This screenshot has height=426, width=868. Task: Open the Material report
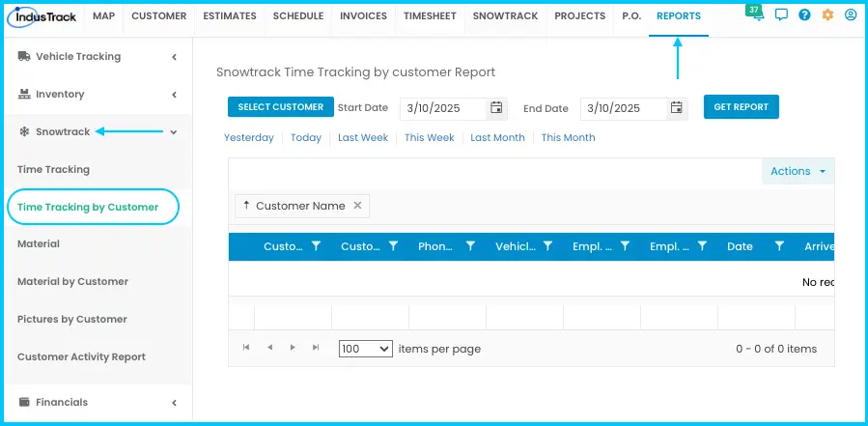39,243
